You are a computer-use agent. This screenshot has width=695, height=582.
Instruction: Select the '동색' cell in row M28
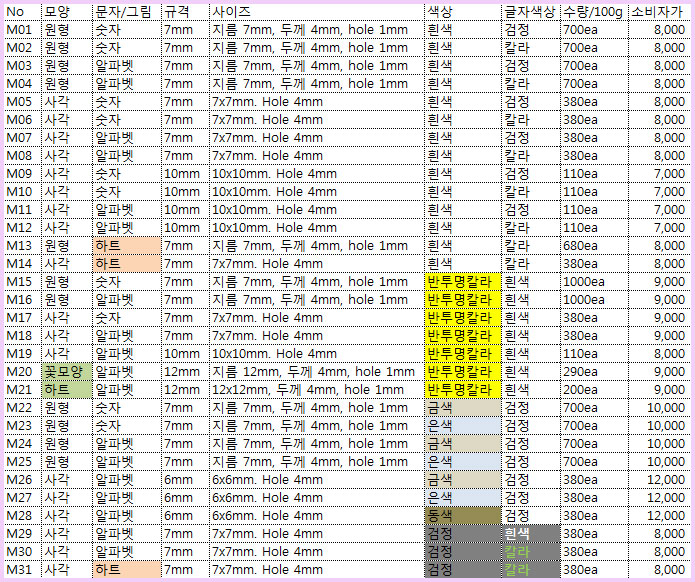(463, 516)
